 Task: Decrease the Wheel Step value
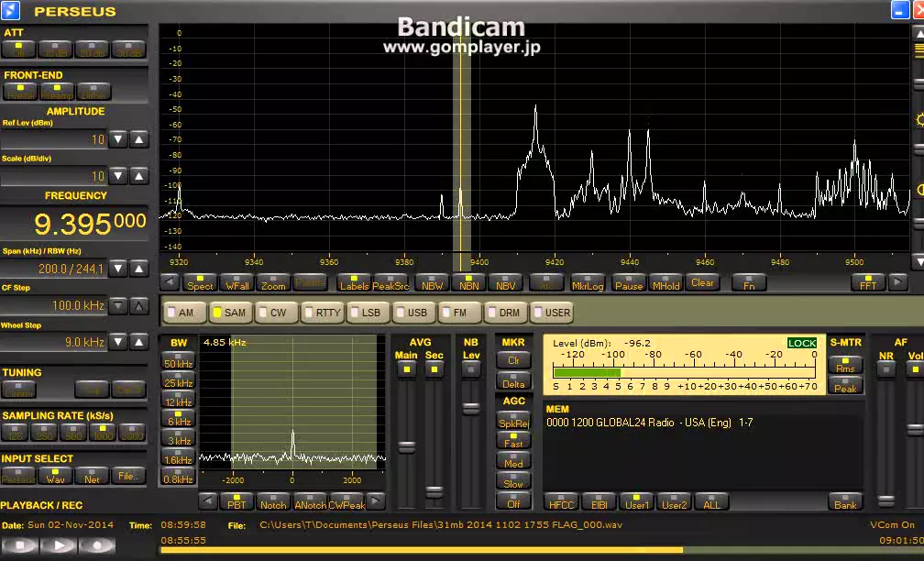[118, 342]
